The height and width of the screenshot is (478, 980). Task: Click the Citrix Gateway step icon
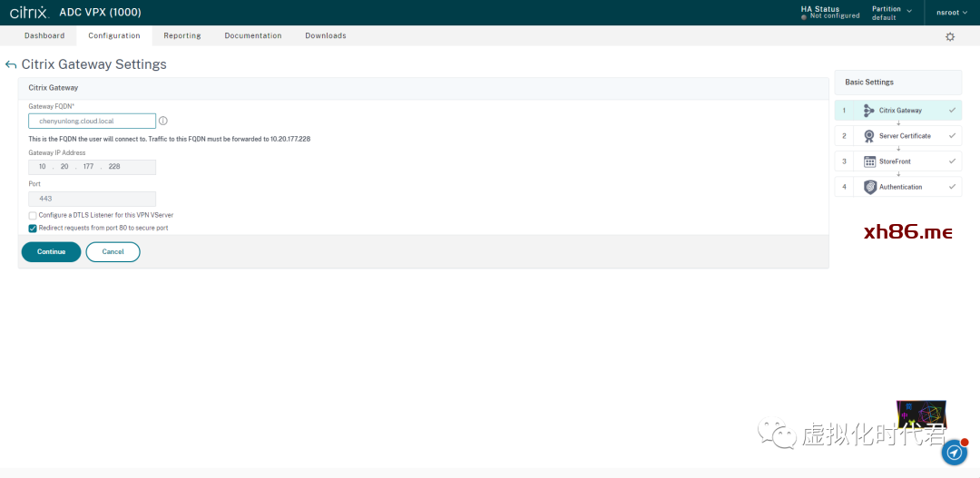coord(868,111)
